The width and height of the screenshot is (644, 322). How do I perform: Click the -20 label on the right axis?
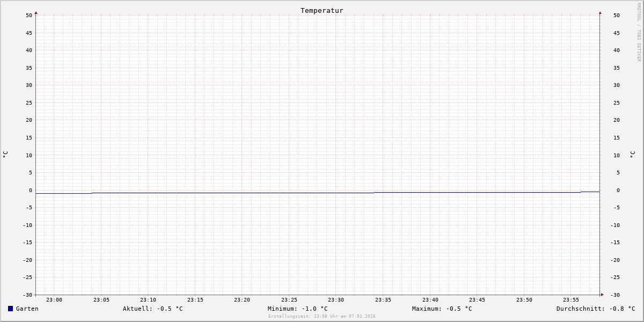(616, 260)
